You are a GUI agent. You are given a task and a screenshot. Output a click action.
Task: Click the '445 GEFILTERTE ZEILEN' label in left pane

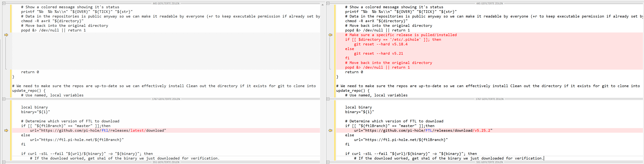coord(166,3)
